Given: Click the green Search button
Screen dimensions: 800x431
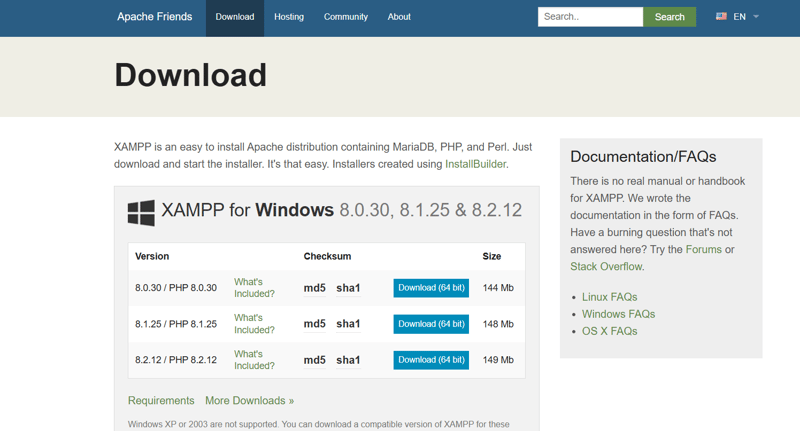Looking at the screenshot, I should tap(669, 17).
